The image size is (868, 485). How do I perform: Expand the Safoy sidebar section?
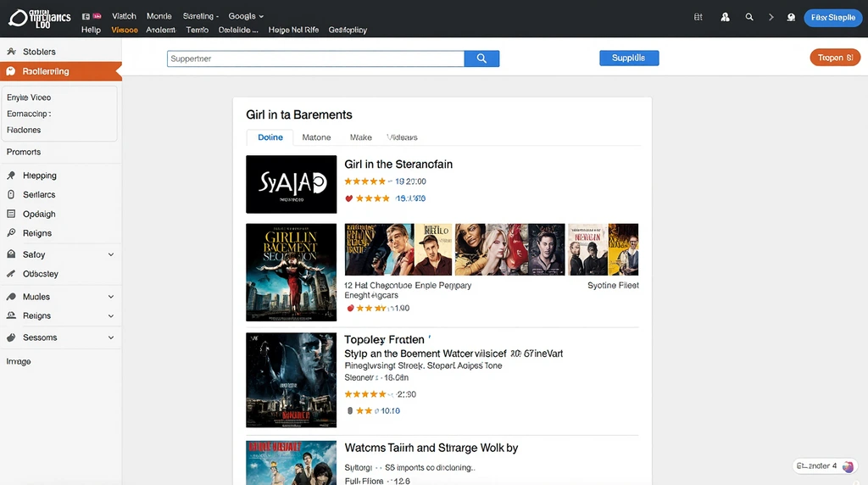[111, 254]
